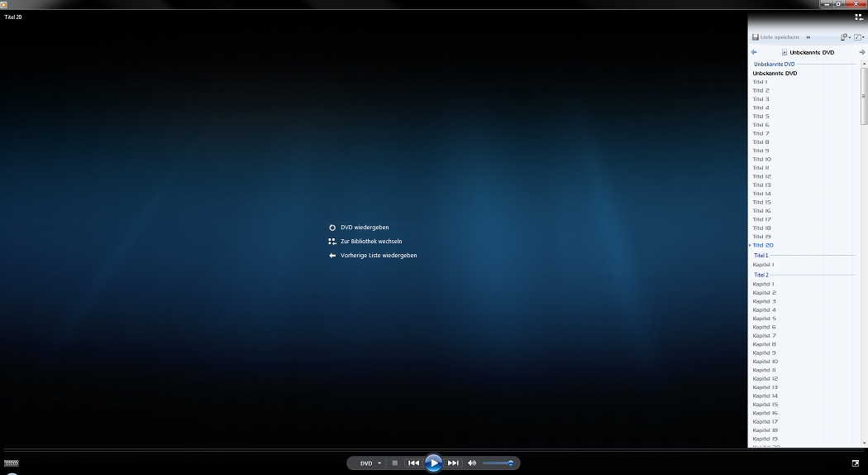Mute the sound with speaker icon
The image size is (868, 475).
coord(472,463)
